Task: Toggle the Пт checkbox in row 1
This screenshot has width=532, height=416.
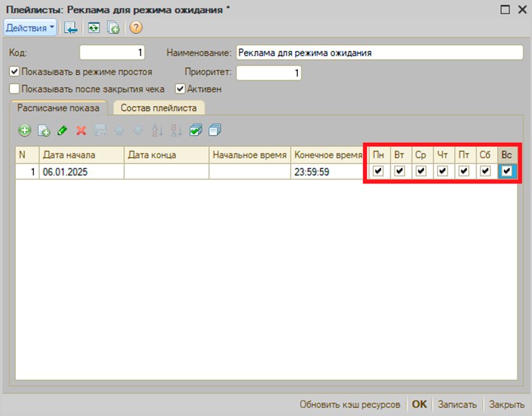Action: click(x=464, y=171)
